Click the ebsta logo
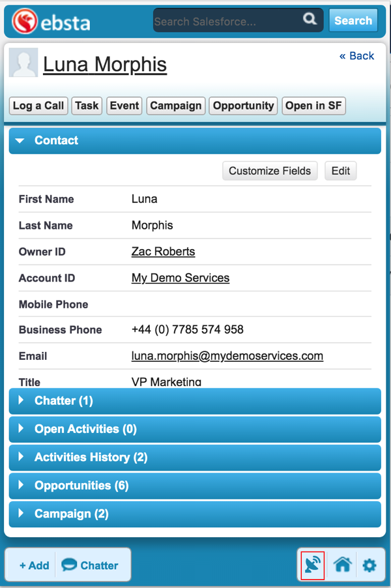391x588 pixels. 51,22
